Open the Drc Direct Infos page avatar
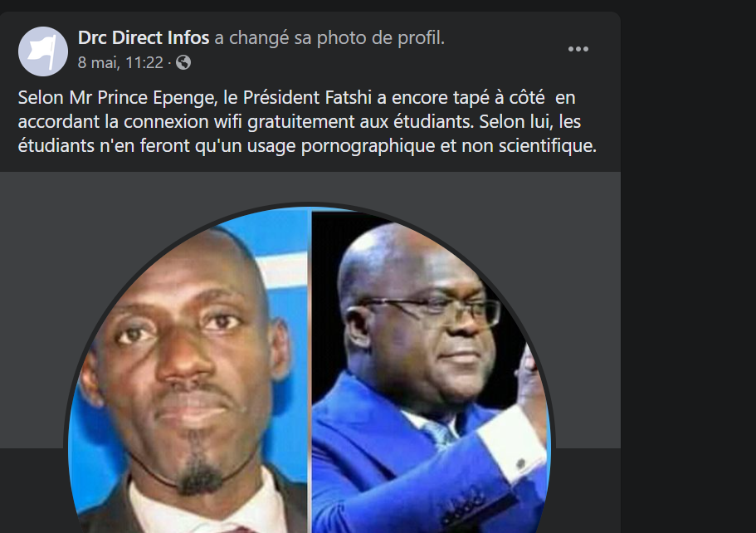Image resolution: width=756 pixels, height=533 pixels. coord(43,51)
